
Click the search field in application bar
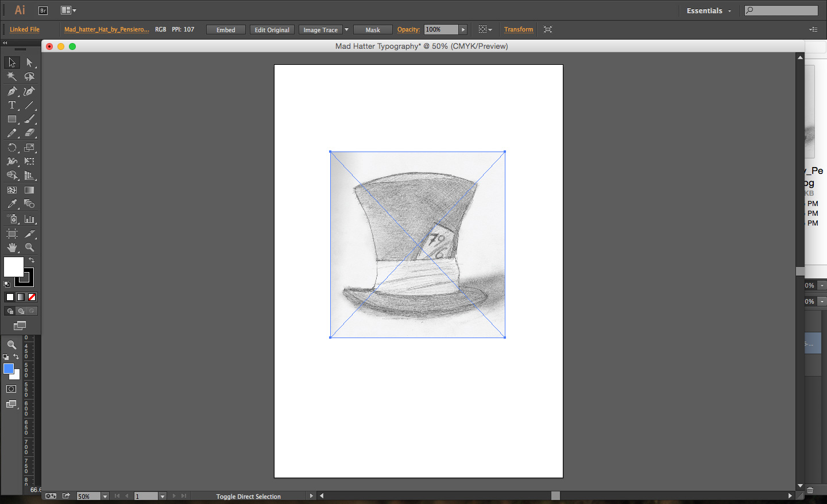(x=781, y=10)
